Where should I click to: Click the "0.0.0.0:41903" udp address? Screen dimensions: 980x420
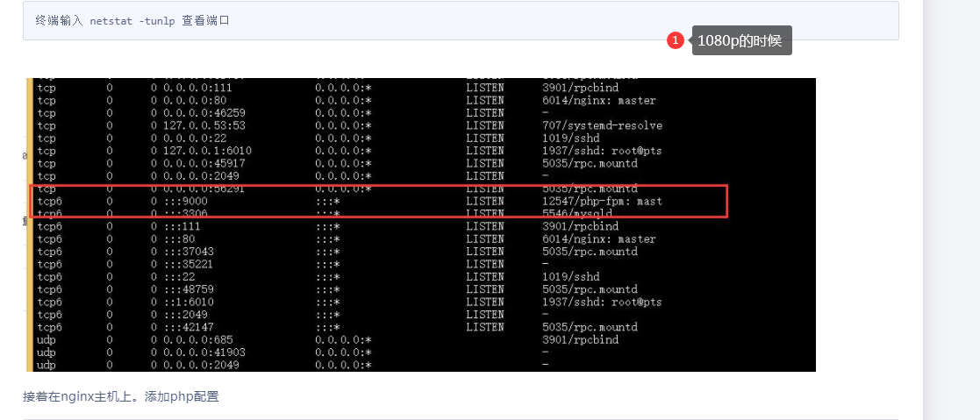pos(204,352)
